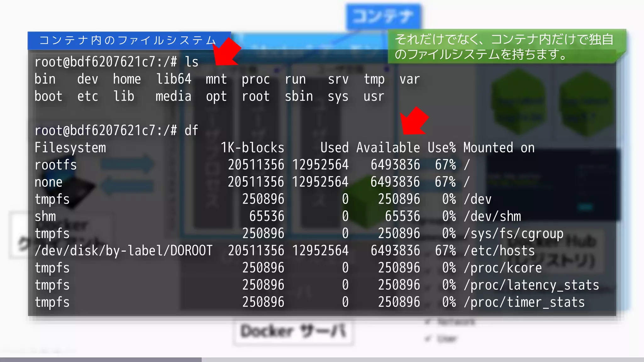Click the Use% value in the rootfs row
The image size is (644, 362).
coord(446,165)
